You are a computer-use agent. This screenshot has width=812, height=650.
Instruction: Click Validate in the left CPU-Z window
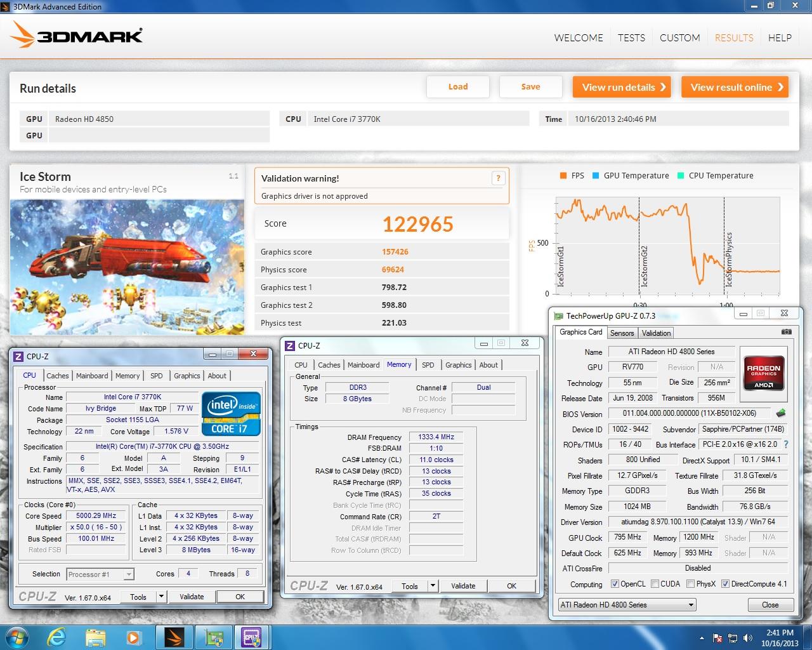click(192, 597)
